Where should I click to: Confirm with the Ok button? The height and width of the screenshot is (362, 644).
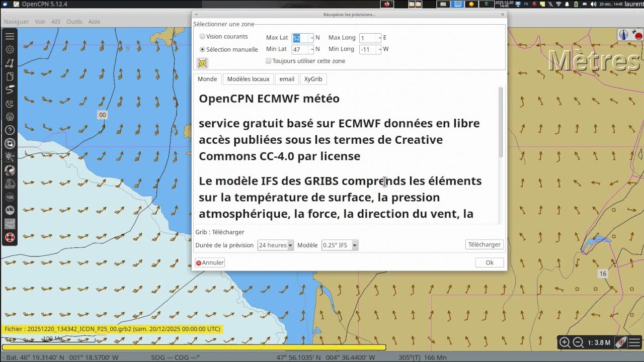489,262
